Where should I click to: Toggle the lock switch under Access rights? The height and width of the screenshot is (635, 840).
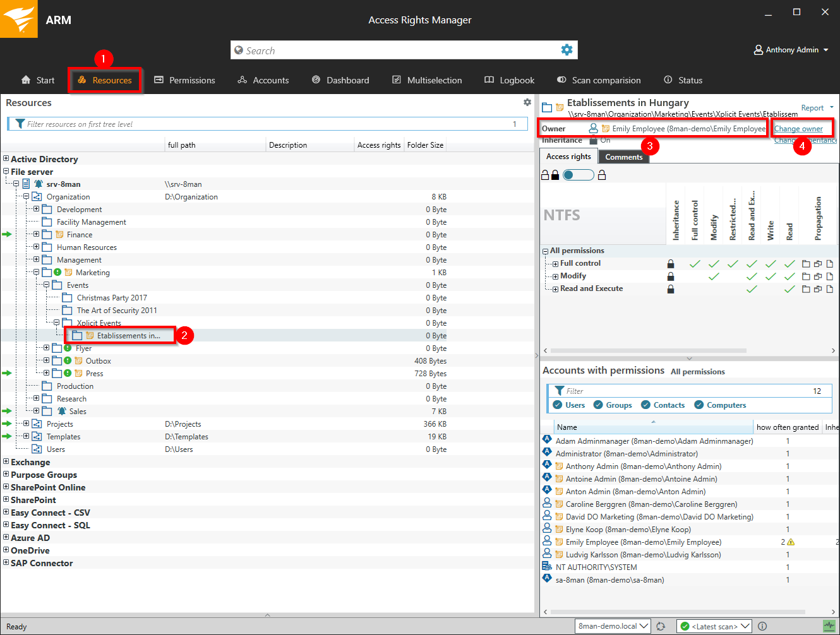coord(578,175)
